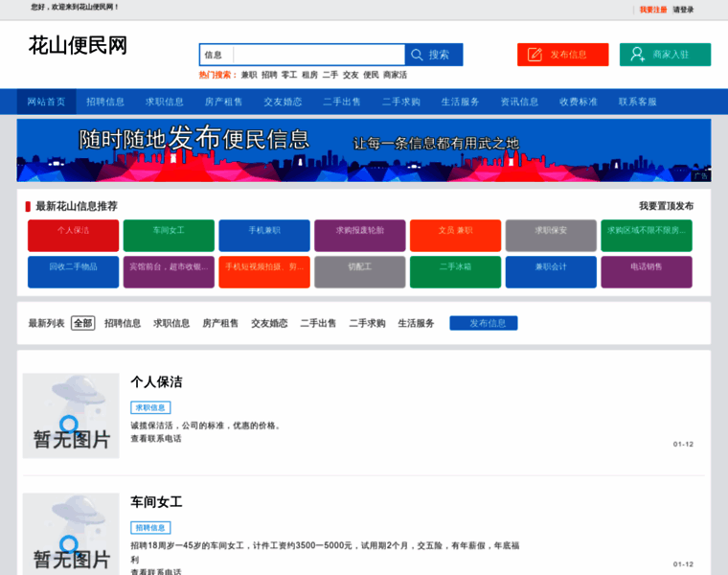Filter the list by 招聘信息
Viewport: 728px width, 575px height.
(123, 324)
